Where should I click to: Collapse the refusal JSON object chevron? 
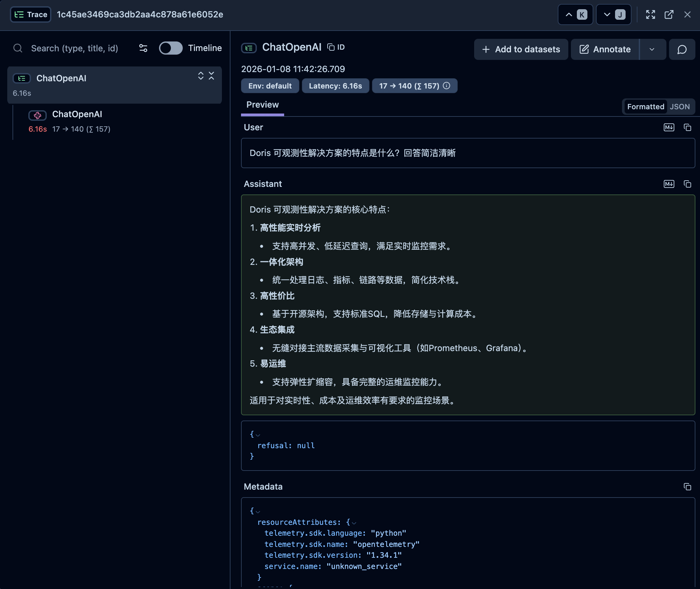257,435
